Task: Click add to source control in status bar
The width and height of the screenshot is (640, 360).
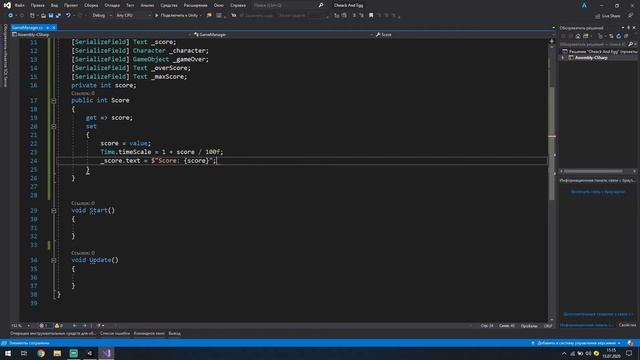Action: click(576, 343)
